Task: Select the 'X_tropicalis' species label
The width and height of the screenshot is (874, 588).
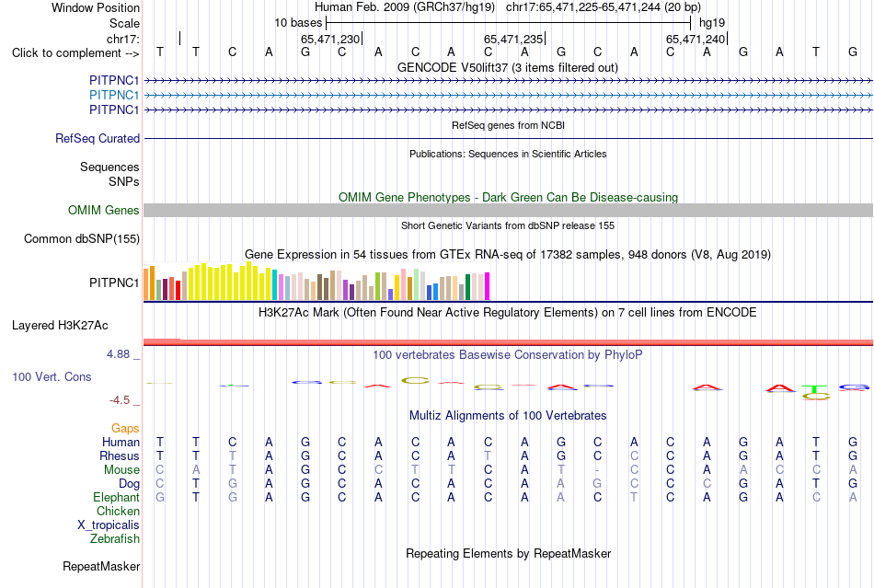Action: tap(109, 525)
